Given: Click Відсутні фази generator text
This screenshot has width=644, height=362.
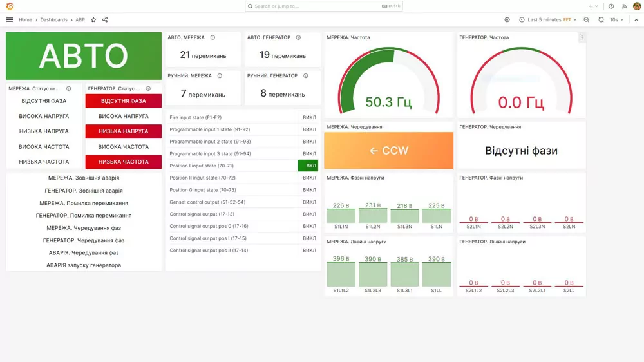Looking at the screenshot, I should (x=521, y=151).
